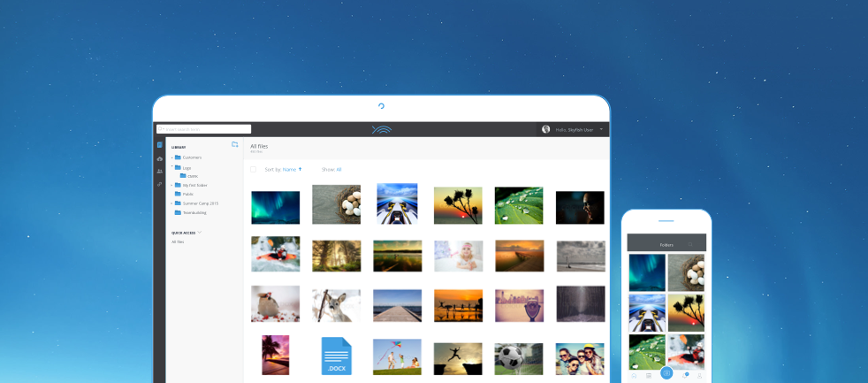Open All files under Quick Access
This screenshot has height=383, width=868.
(x=178, y=241)
